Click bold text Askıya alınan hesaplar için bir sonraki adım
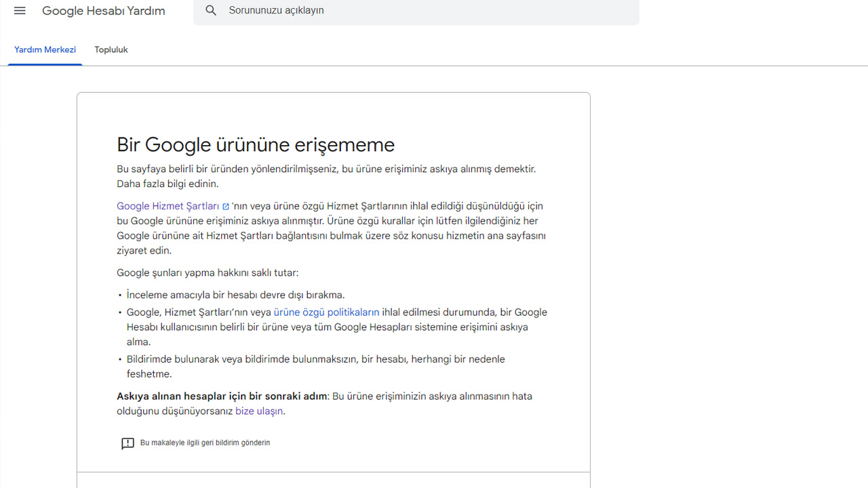 222,396
